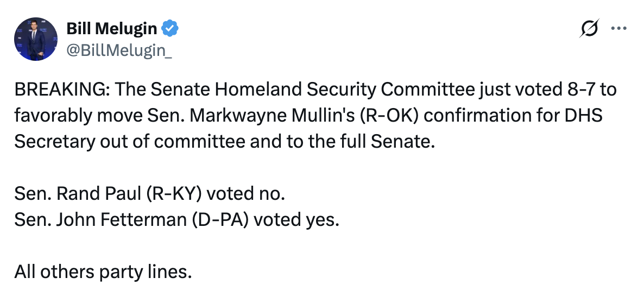Viewport: 644px width, 303px height.
Task: Open Bill Melugin's profile picture
Action: 36,39
